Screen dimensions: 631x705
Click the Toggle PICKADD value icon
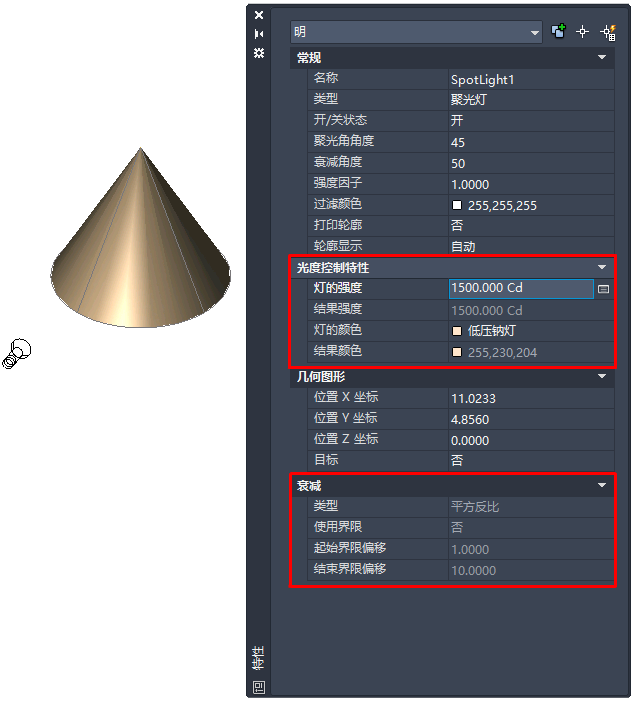(x=558, y=31)
